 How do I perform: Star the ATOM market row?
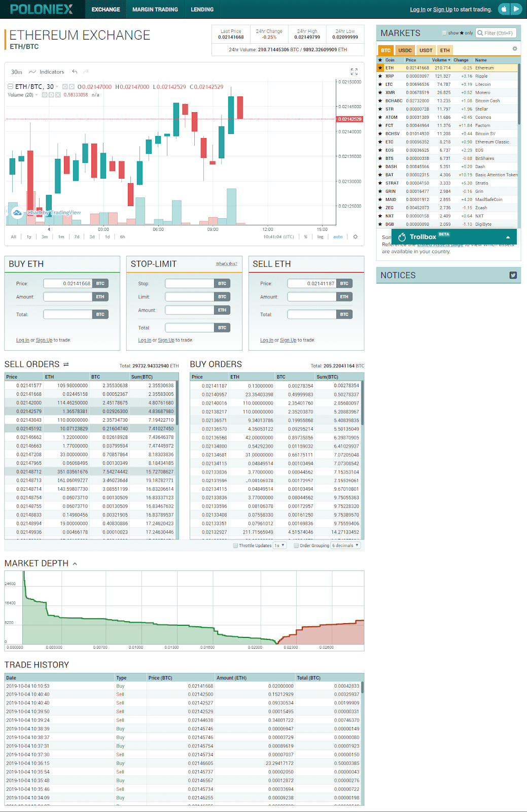[380, 117]
